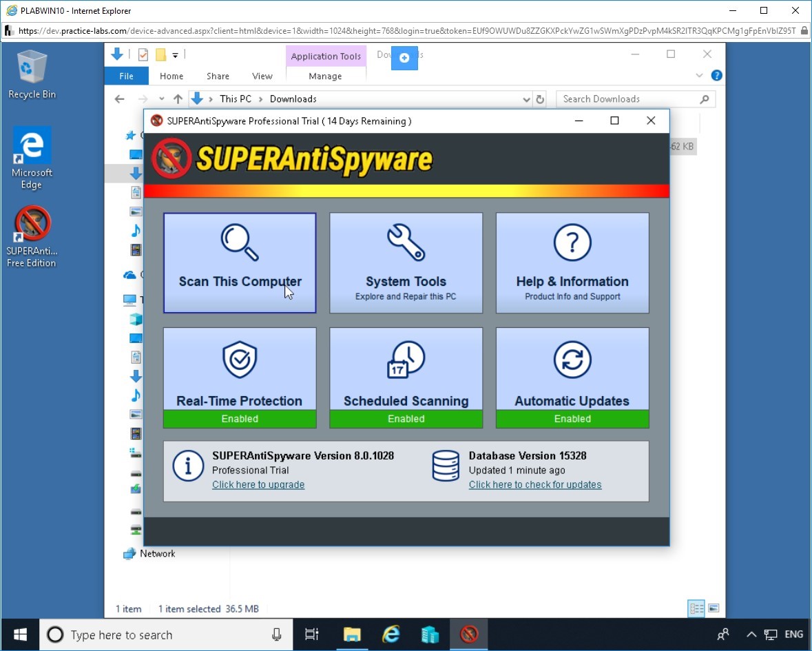Go back in File Explorer
Screen dimensions: 812x651
[120, 99]
